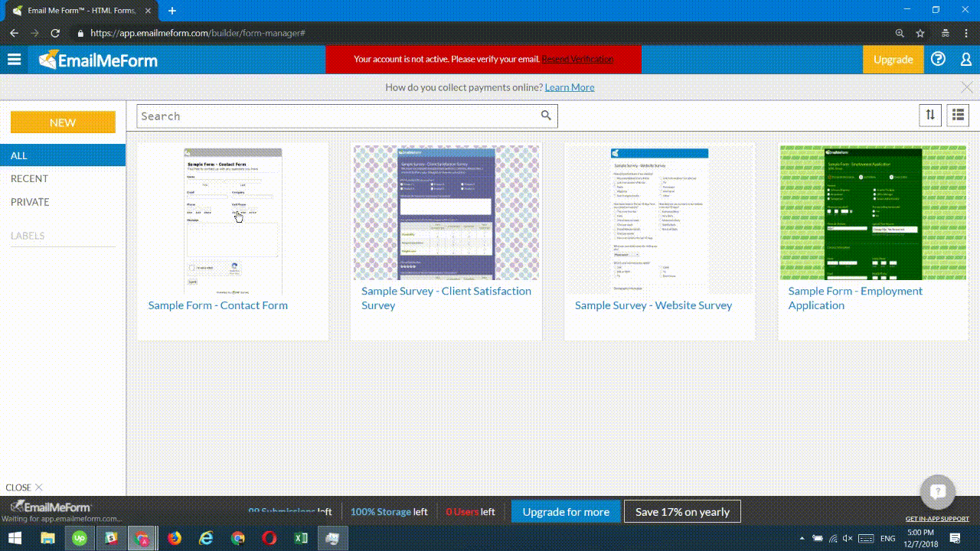The image size is (980, 551).
Task: Open touch keyboard tray icon
Action: coord(866,539)
